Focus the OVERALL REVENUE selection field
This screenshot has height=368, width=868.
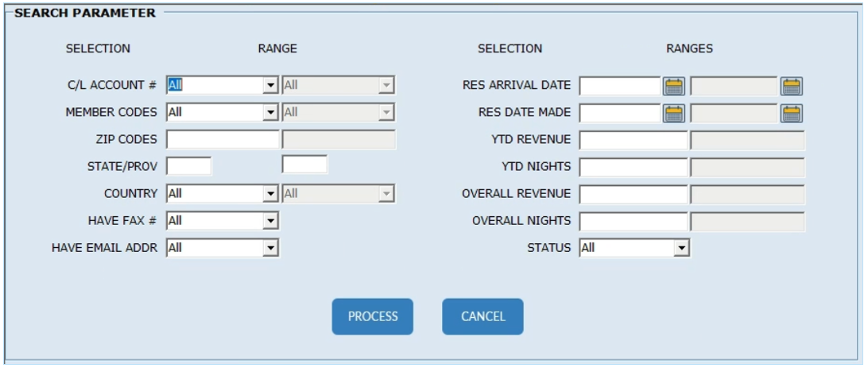(x=633, y=194)
